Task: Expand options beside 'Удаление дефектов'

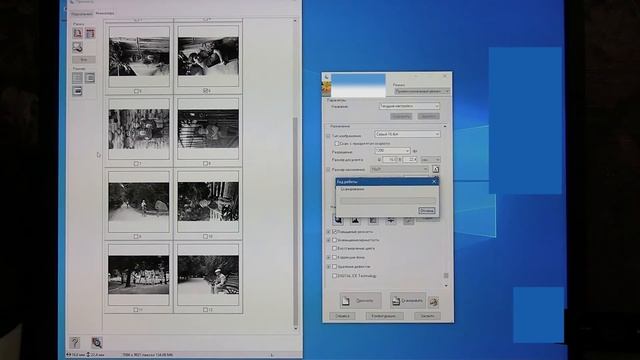Action: pos(329,267)
